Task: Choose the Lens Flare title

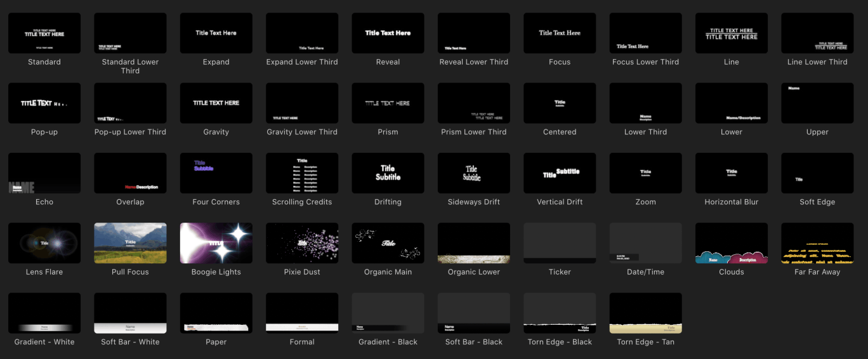Action: [44, 243]
